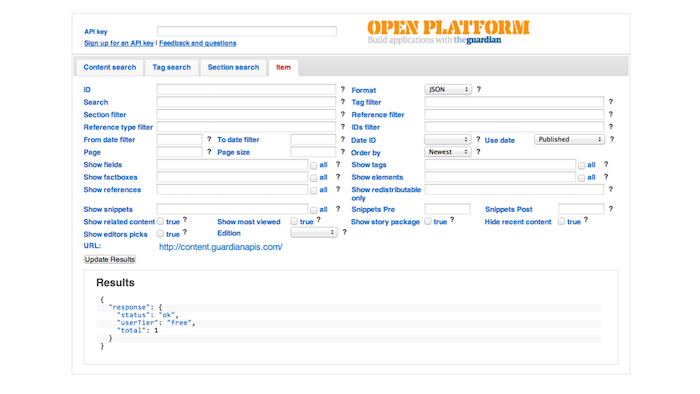Click the question mark beside Edition dropdown
Image resolution: width=700 pixels, height=394 pixels.
345,232
